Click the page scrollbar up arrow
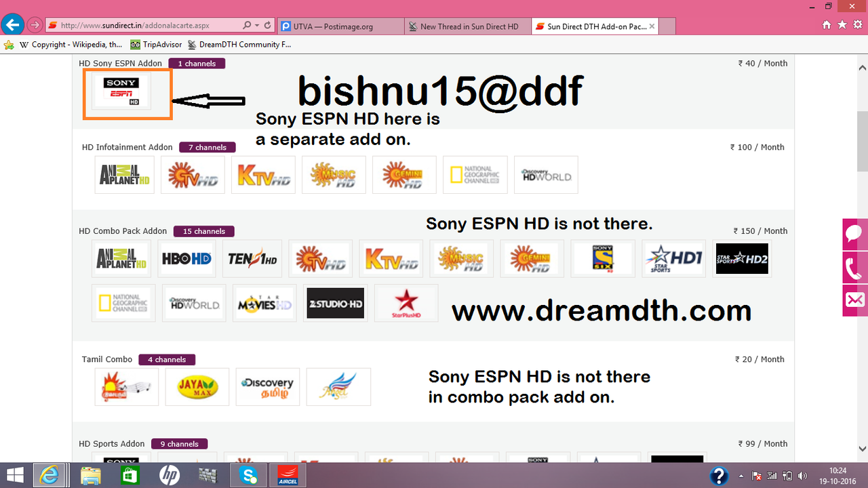The image size is (868, 488). pos(863,68)
